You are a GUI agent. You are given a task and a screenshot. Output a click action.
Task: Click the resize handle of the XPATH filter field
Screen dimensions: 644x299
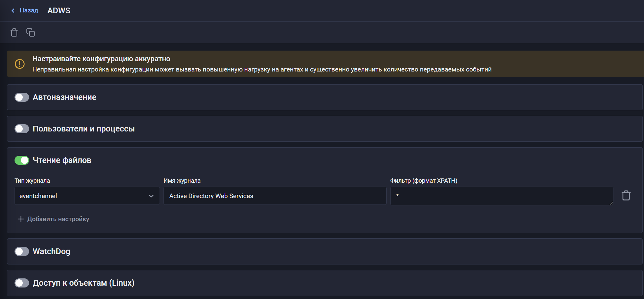pyautogui.click(x=611, y=203)
